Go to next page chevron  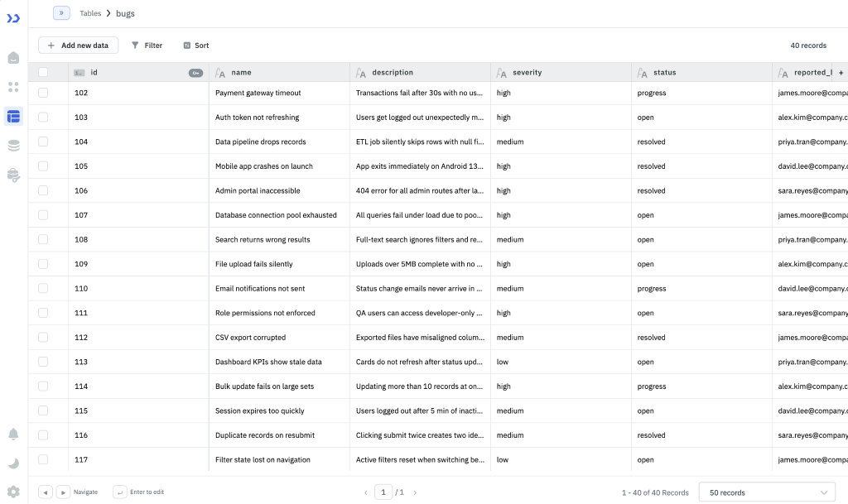tap(415, 492)
